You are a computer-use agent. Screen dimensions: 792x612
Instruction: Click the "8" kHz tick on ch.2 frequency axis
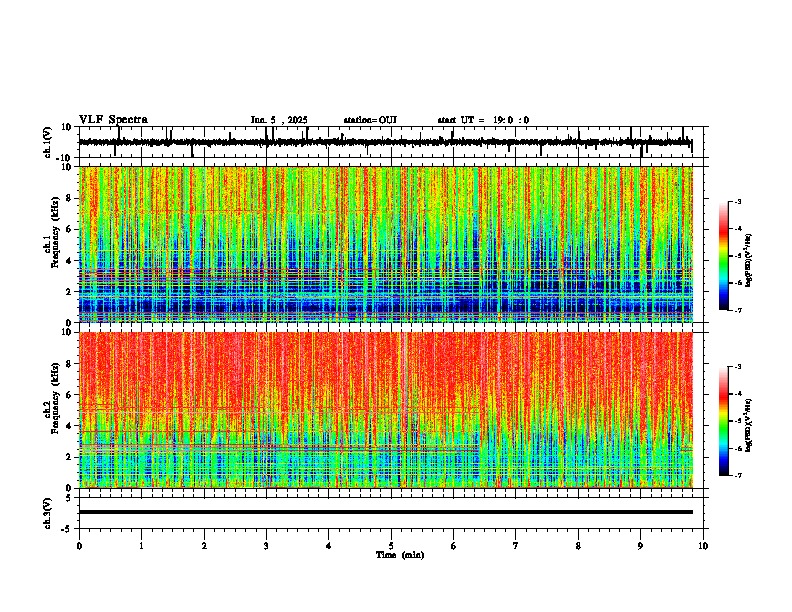[69, 364]
